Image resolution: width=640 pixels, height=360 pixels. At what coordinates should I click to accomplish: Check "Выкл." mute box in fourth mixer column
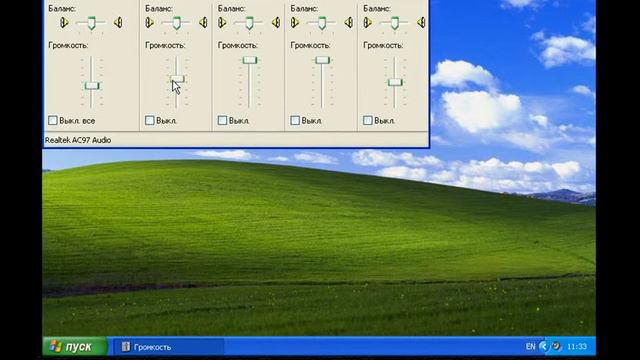[x=295, y=120]
